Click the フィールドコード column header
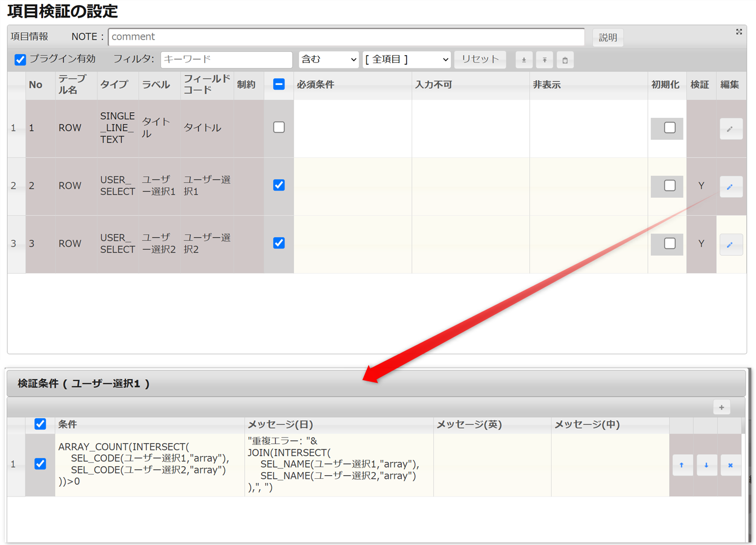The height and width of the screenshot is (545, 756). [x=207, y=84]
